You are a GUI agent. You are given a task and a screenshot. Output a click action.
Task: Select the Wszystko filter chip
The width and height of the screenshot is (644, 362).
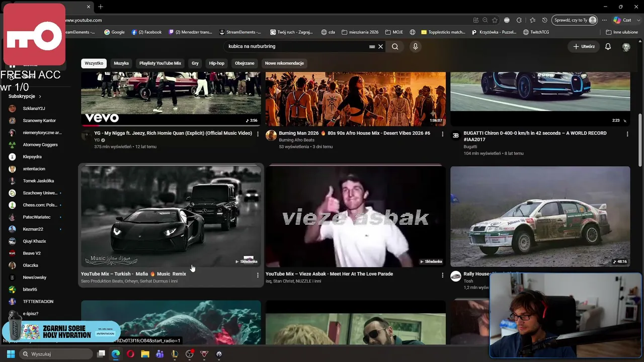(94, 63)
